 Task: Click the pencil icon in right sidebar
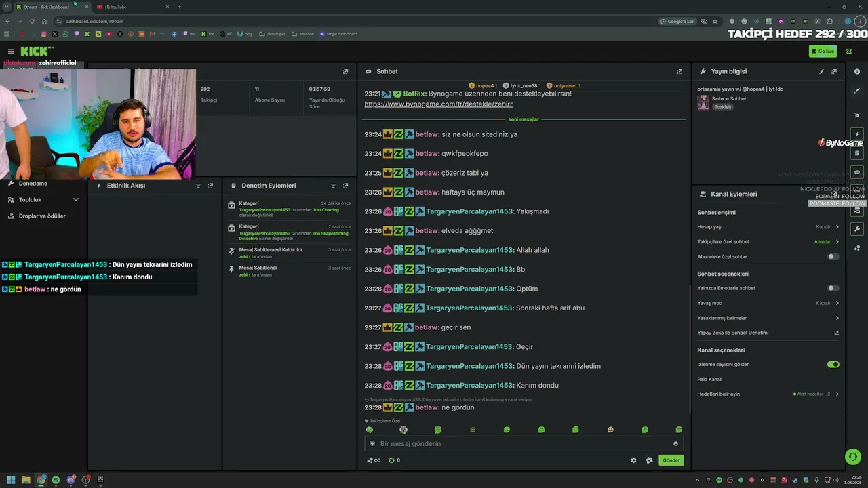pos(857,91)
